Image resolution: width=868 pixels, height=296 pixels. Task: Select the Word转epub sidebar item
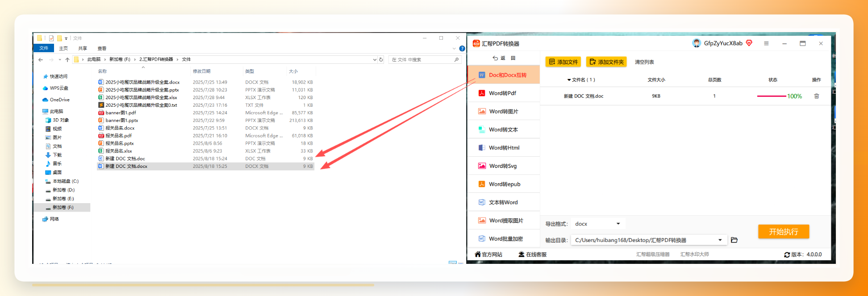[503, 184]
